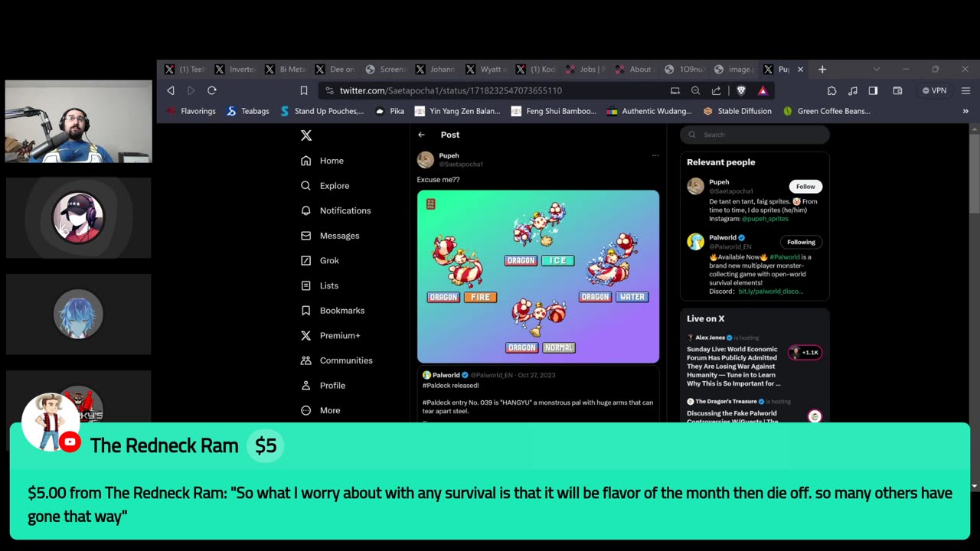Open the More menu in X sidebar

[321, 410]
